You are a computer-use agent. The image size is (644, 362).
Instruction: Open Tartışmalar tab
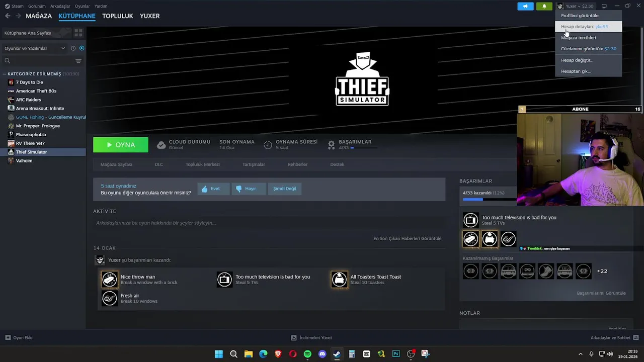[254, 164]
